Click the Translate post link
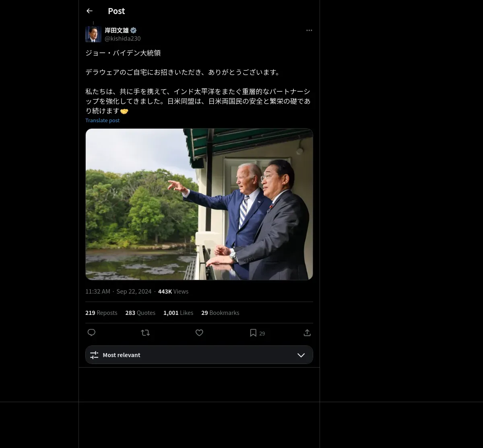The width and height of the screenshot is (483, 448). [102, 120]
